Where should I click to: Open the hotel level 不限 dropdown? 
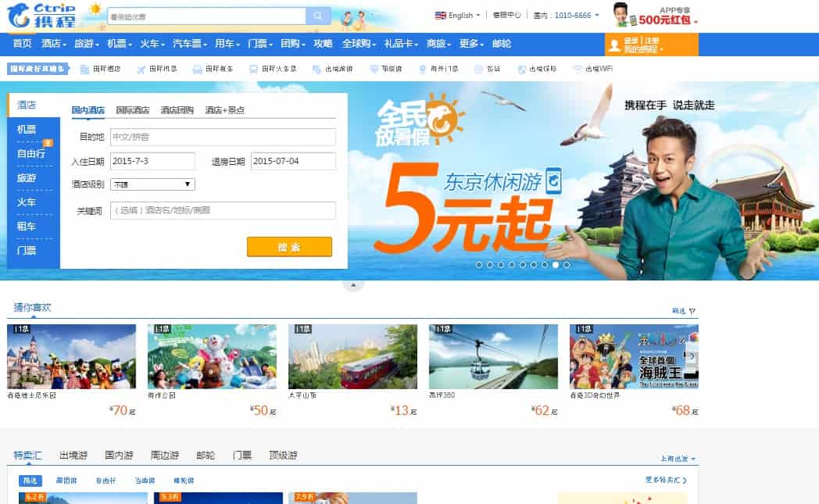[x=152, y=184]
